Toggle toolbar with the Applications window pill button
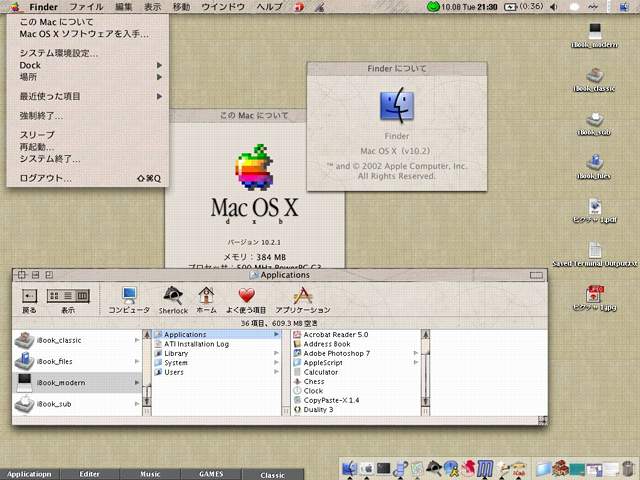This screenshot has height=480, width=640. (x=536, y=275)
